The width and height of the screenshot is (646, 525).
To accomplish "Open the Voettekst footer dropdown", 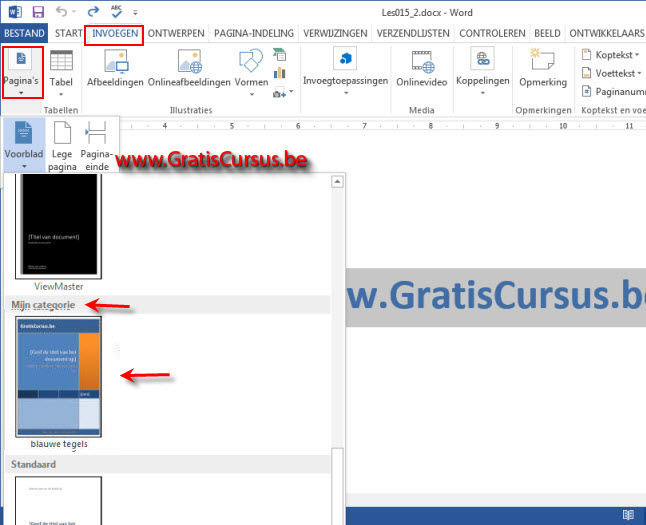I will point(611,73).
